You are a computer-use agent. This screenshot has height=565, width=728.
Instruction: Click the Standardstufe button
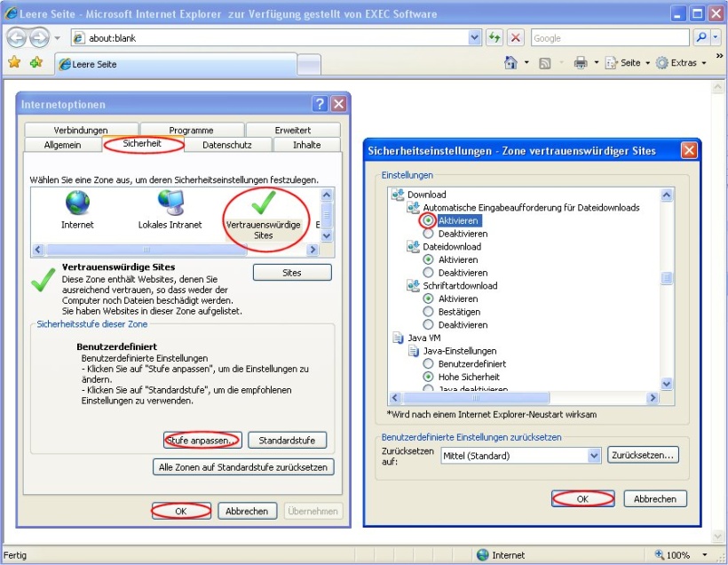(x=287, y=440)
